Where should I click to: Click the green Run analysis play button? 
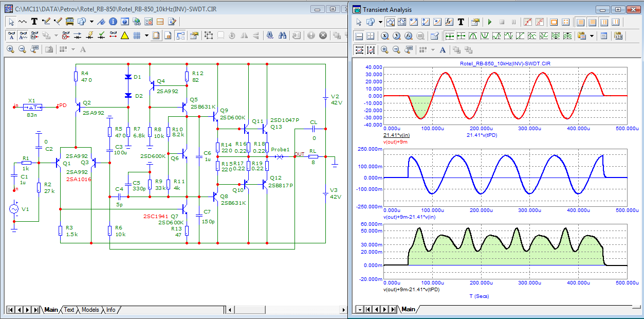[489, 22]
